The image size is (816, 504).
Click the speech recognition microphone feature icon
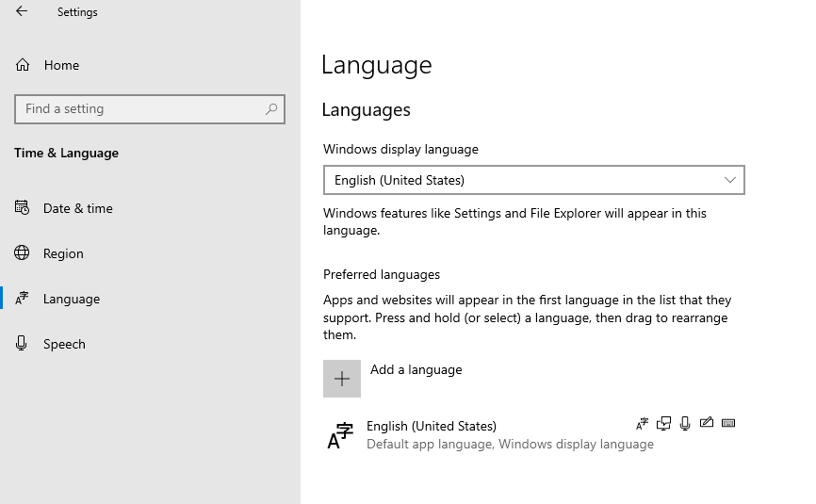[685, 423]
